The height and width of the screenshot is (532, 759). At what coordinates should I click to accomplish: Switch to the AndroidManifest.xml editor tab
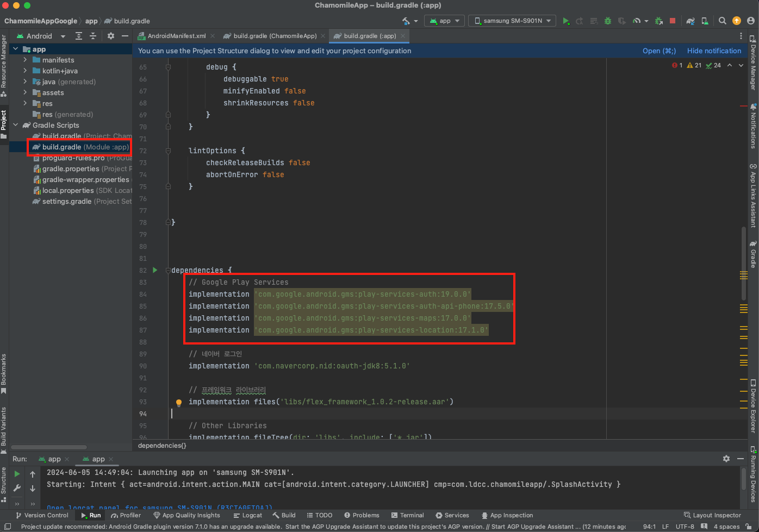coord(176,36)
